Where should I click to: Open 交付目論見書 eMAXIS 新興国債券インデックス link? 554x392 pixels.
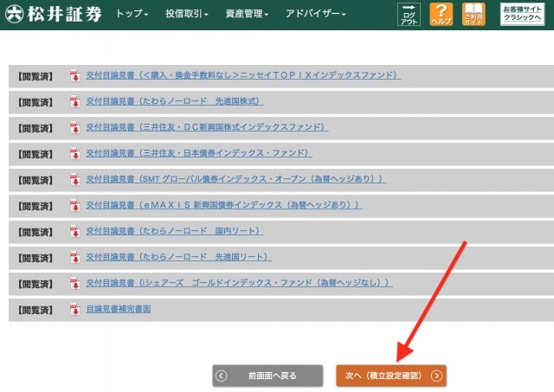tap(224, 205)
